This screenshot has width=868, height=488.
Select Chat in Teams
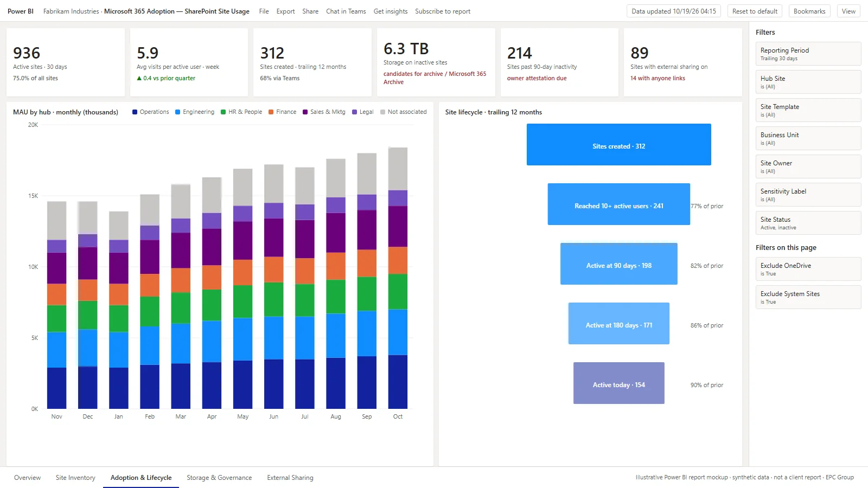pyautogui.click(x=346, y=11)
